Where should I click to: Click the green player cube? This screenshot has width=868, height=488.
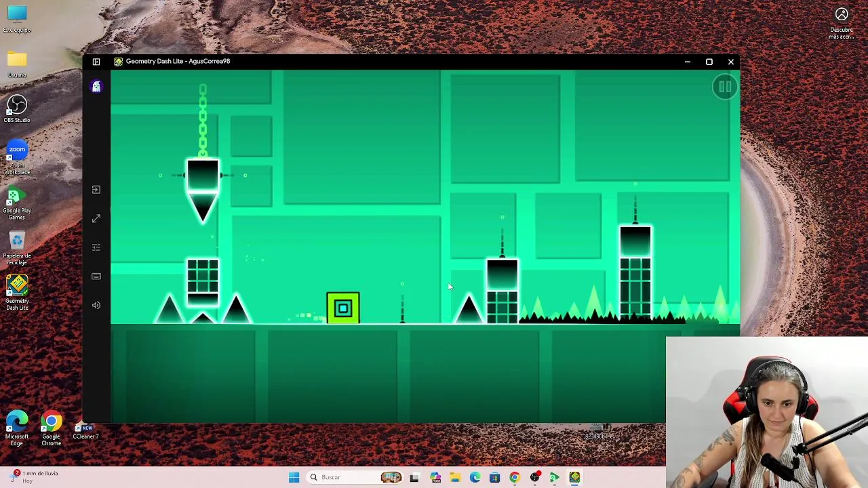click(343, 308)
